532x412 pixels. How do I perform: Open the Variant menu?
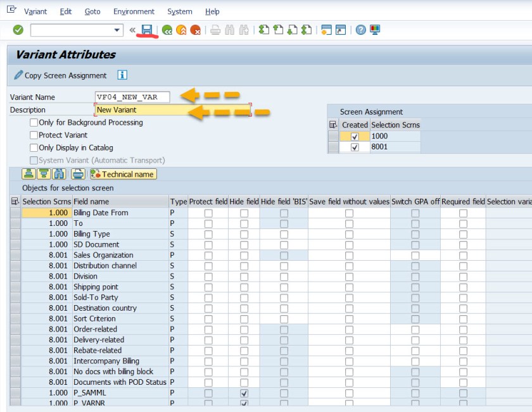click(35, 11)
